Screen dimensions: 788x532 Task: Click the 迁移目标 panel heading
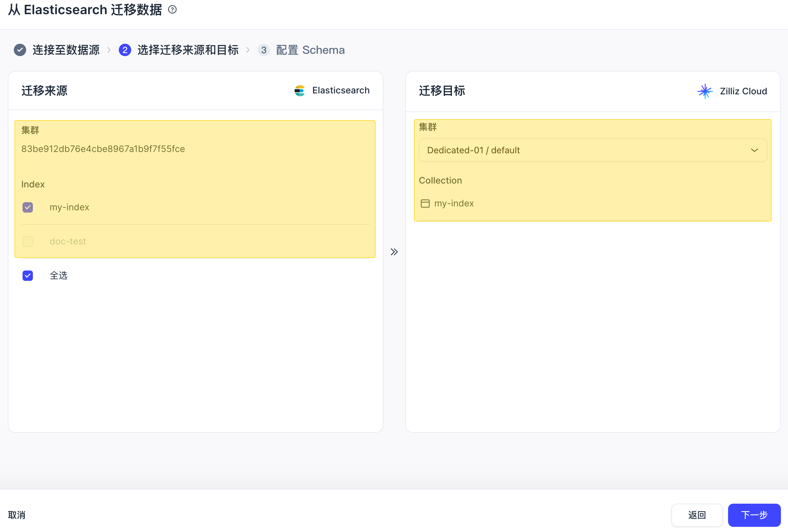coord(442,91)
